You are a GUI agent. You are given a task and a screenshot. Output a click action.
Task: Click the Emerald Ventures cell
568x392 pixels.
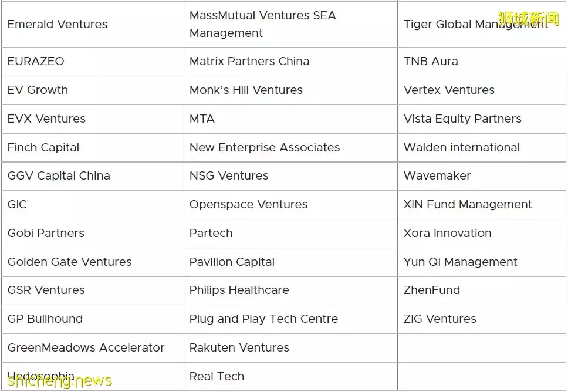pyautogui.click(x=58, y=24)
